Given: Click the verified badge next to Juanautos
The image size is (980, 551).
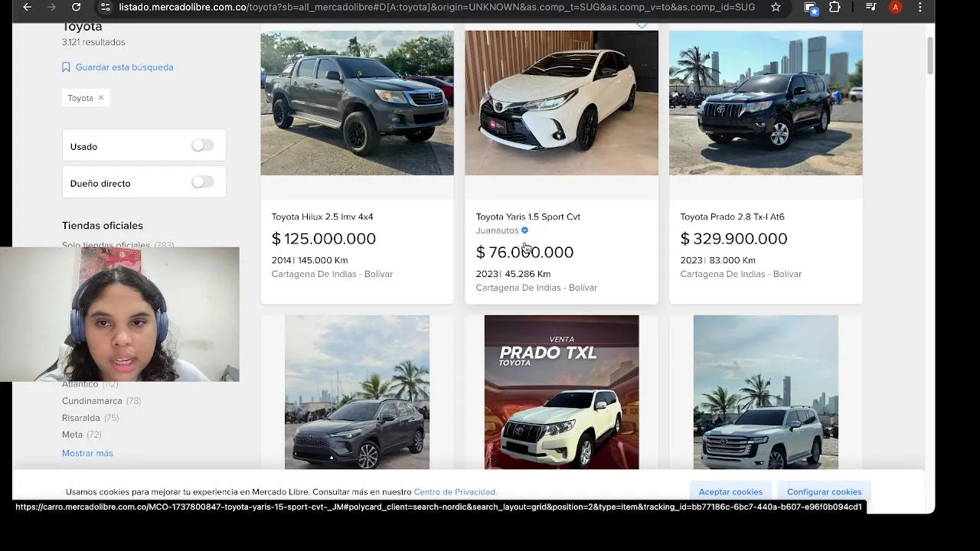Looking at the screenshot, I should coord(524,230).
